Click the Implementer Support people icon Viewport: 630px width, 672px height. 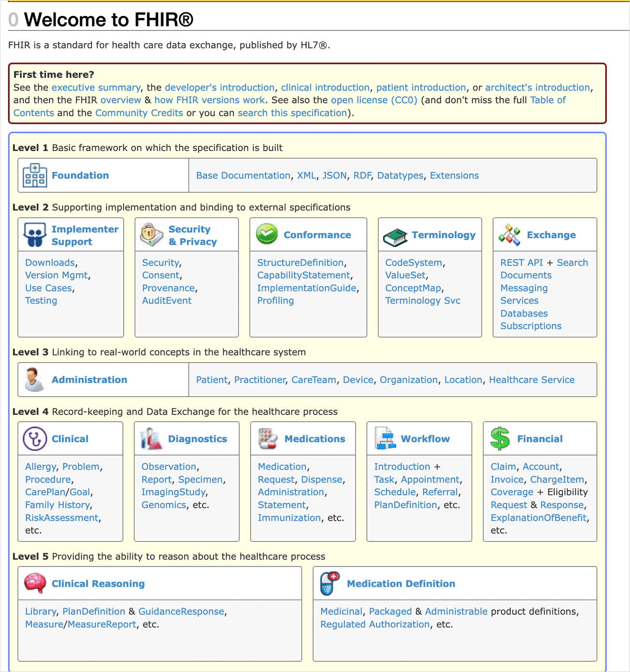tap(35, 235)
